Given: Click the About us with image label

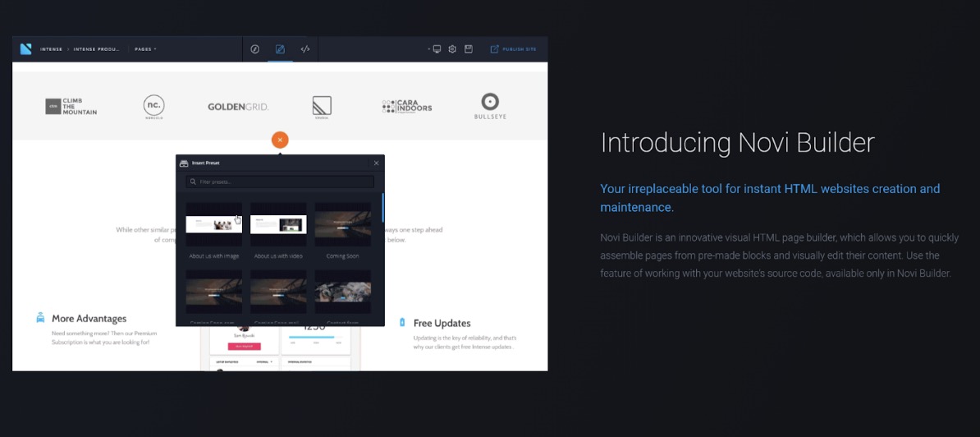Looking at the screenshot, I should [213, 256].
